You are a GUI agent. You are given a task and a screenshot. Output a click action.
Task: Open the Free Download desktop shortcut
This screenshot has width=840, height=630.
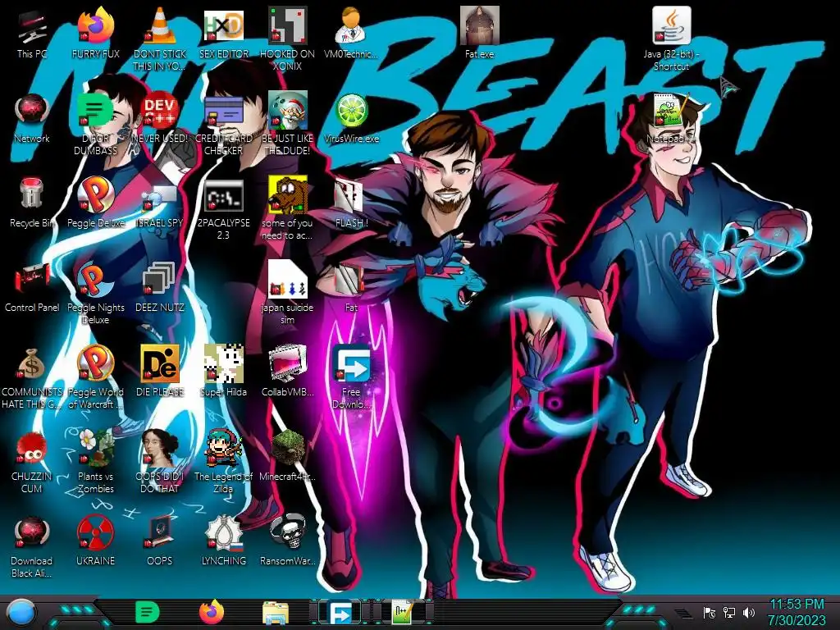tap(351, 363)
